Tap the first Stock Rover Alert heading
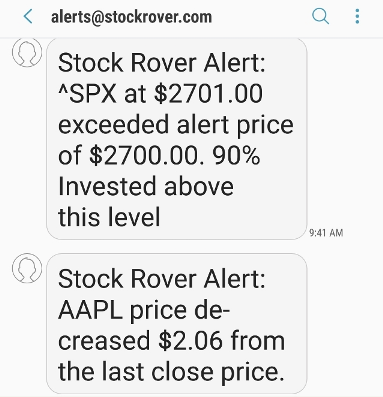This screenshot has height=397, width=383. pos(162,63)
